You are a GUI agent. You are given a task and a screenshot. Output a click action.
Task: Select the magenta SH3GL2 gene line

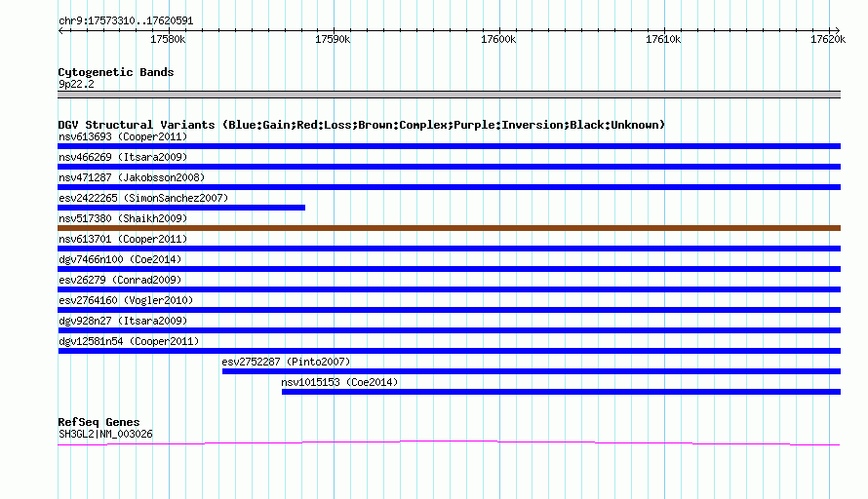click(x=449, y=442)
